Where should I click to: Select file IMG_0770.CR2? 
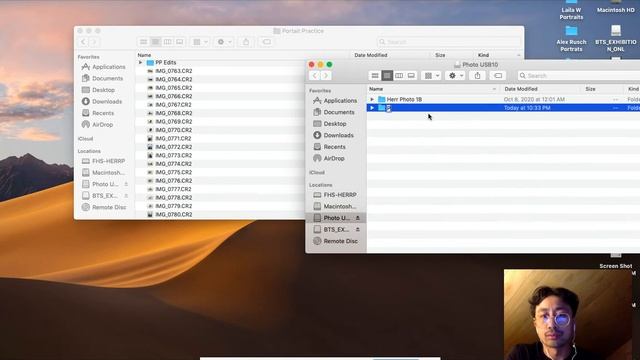point(173,130)
